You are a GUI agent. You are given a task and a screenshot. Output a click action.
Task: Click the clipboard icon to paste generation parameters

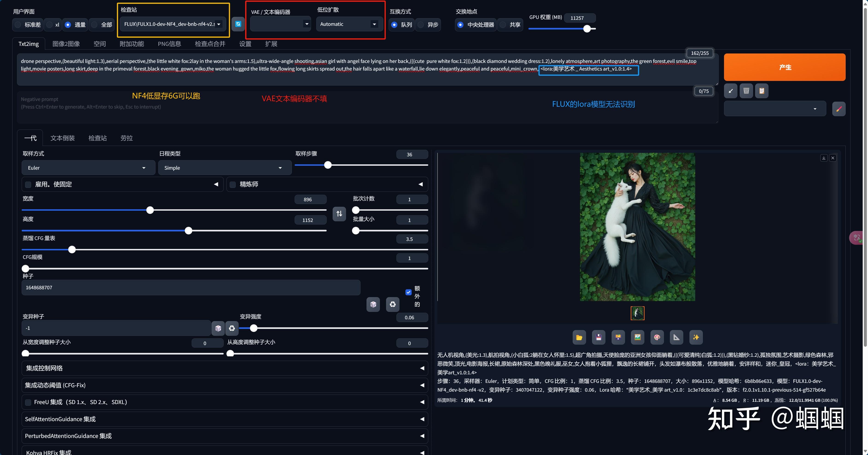(762, 91)
